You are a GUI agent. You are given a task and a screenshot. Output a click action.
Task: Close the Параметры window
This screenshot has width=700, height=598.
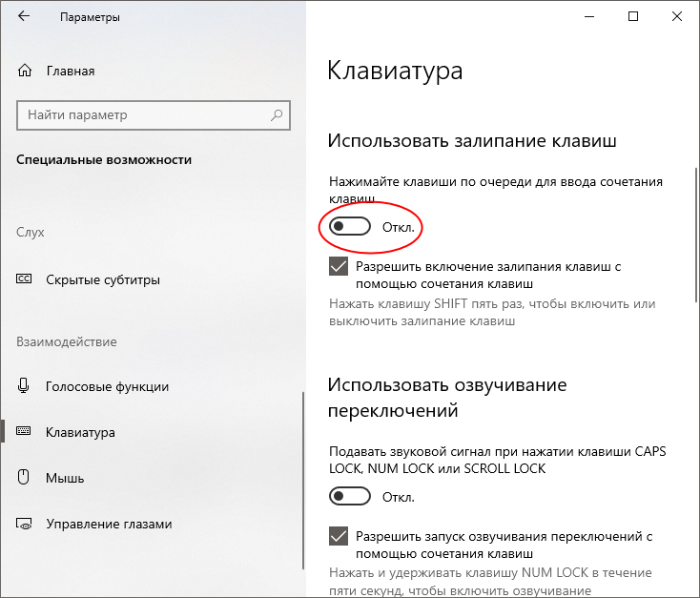[677, 16]
